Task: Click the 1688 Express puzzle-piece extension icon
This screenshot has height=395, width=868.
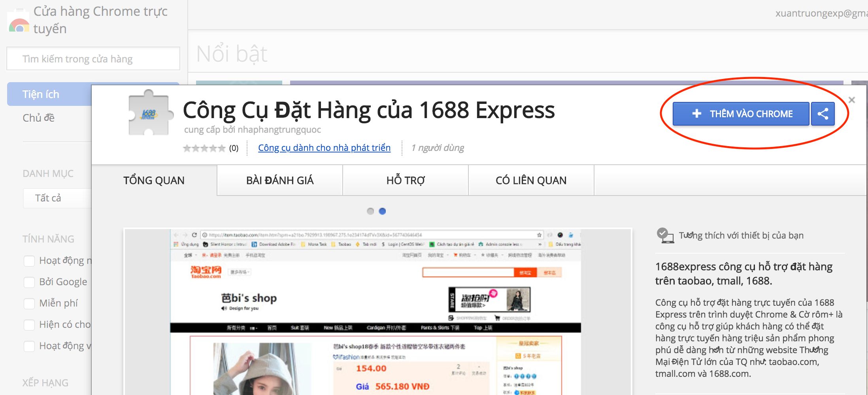Action: pyautogui.click(x=151, y=113)
